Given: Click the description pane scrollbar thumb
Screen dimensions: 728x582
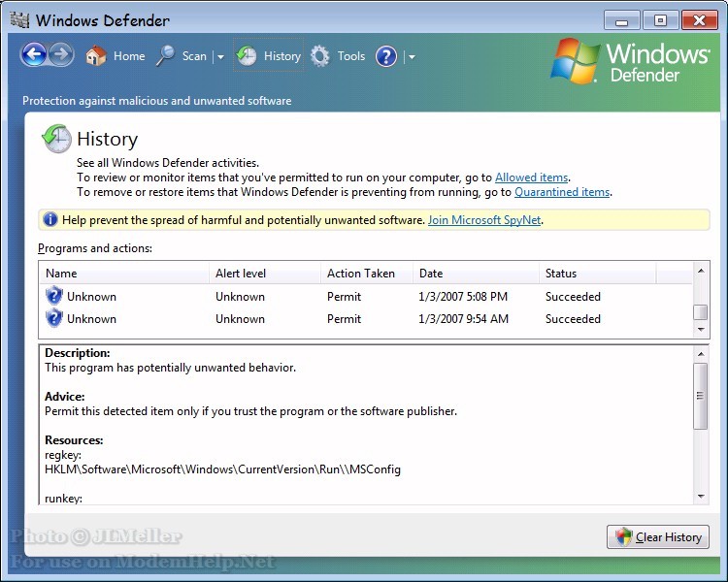Looking at the screenshot, I should 701,396.
